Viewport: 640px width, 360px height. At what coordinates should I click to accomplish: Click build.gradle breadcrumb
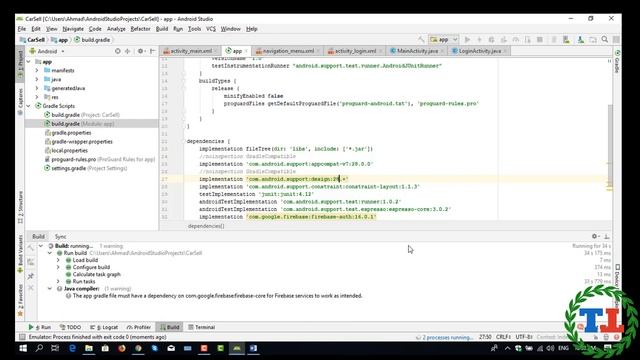pos(92,40)
